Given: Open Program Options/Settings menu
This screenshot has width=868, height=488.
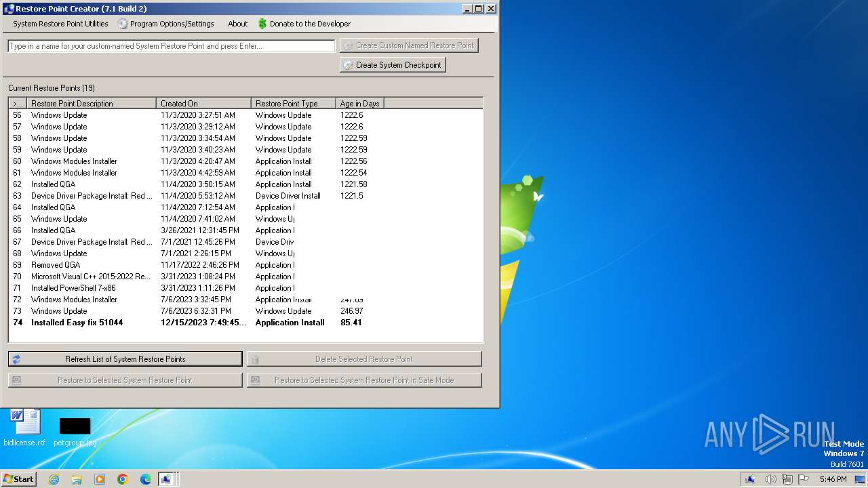Looking at the screenshot, I should (x=166, y=24).
